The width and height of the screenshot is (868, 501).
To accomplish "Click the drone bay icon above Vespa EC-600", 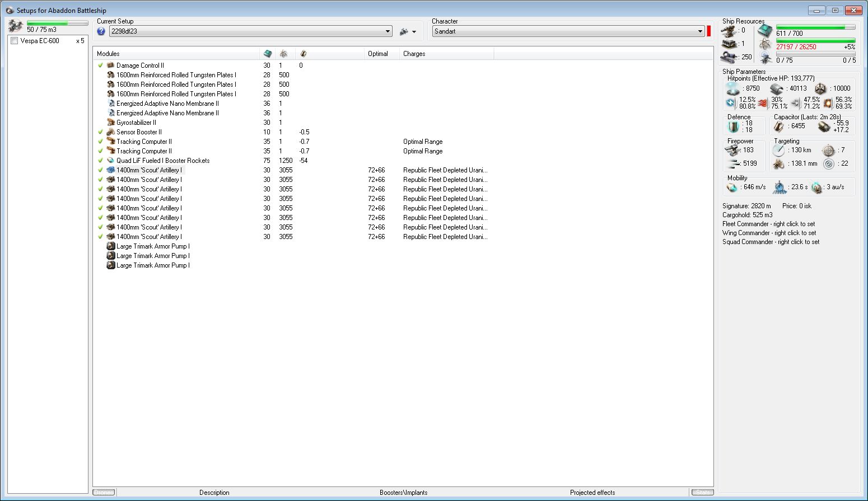I will click(x=16, y=26).
